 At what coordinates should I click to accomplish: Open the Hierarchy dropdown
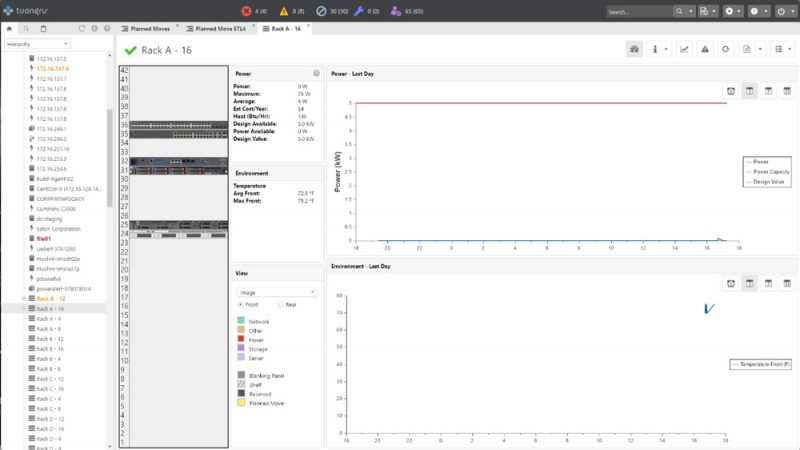click(36, 44)
